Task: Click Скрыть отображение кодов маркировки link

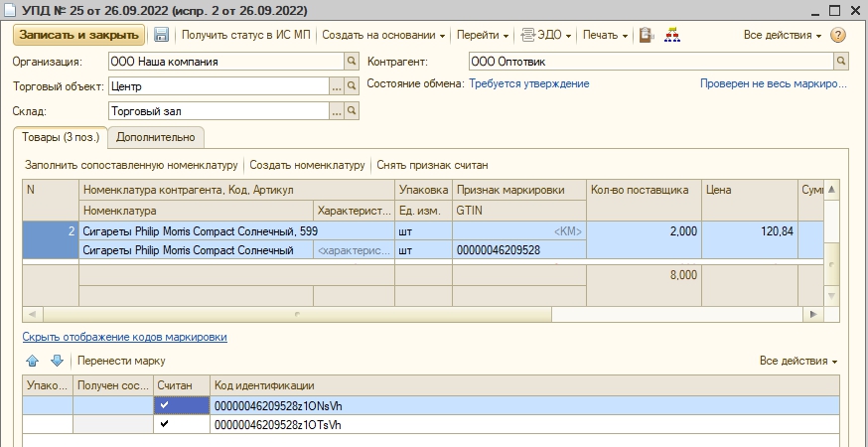Action: tap(125, 337)
